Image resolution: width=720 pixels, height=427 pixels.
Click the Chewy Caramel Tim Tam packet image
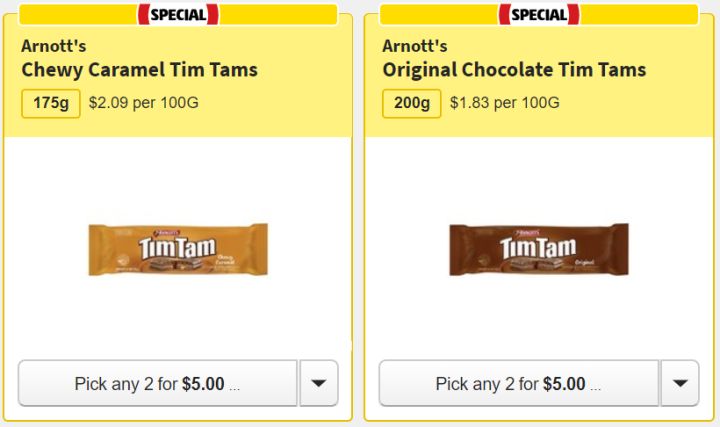coord(178,250)
